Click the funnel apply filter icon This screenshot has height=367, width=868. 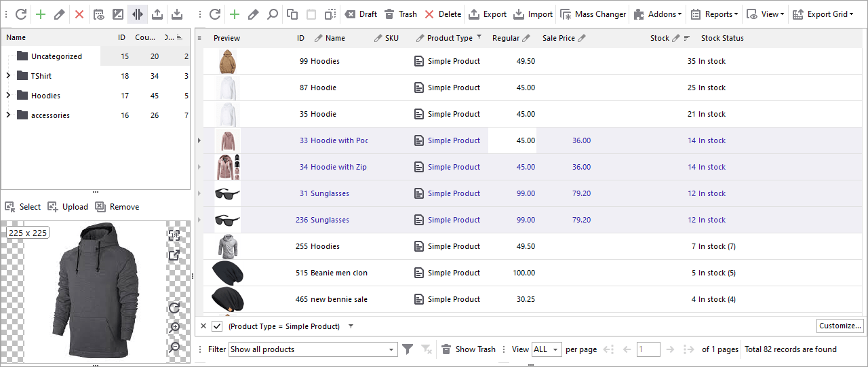(x=408, y=349)
